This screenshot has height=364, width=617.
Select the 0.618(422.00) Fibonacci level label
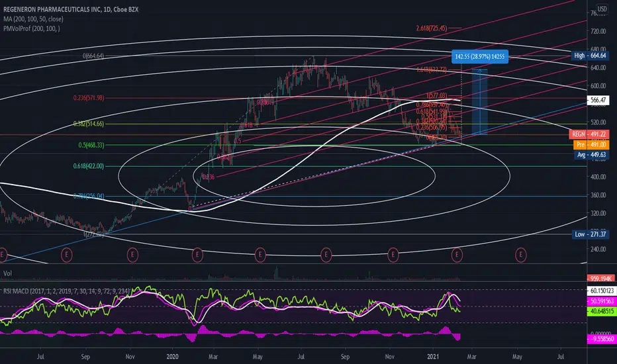click(x=89, y=166)
